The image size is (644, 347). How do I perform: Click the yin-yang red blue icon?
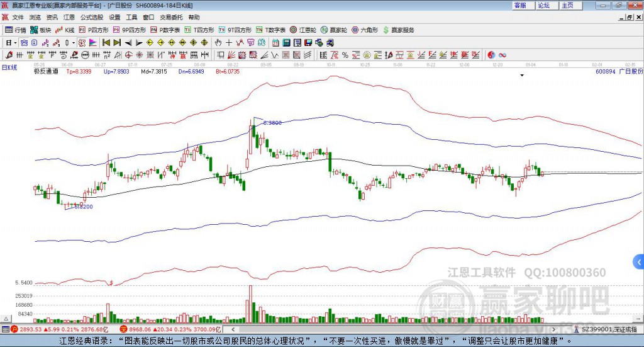491,55
